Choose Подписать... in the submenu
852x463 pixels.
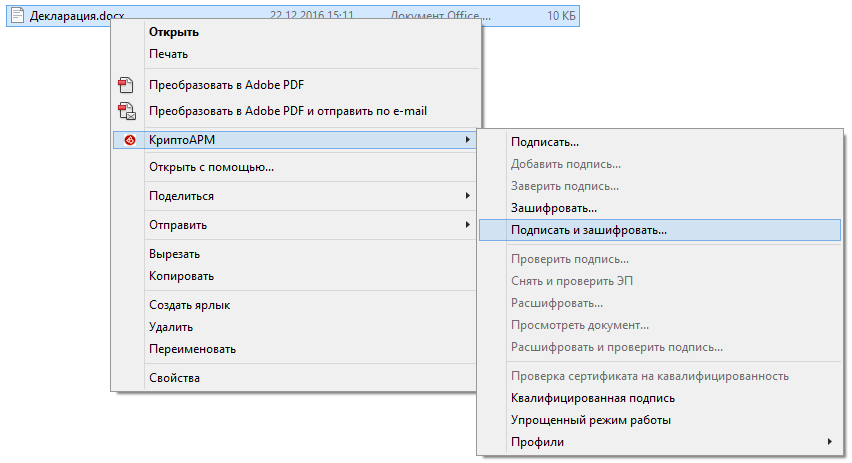[545, 142]
